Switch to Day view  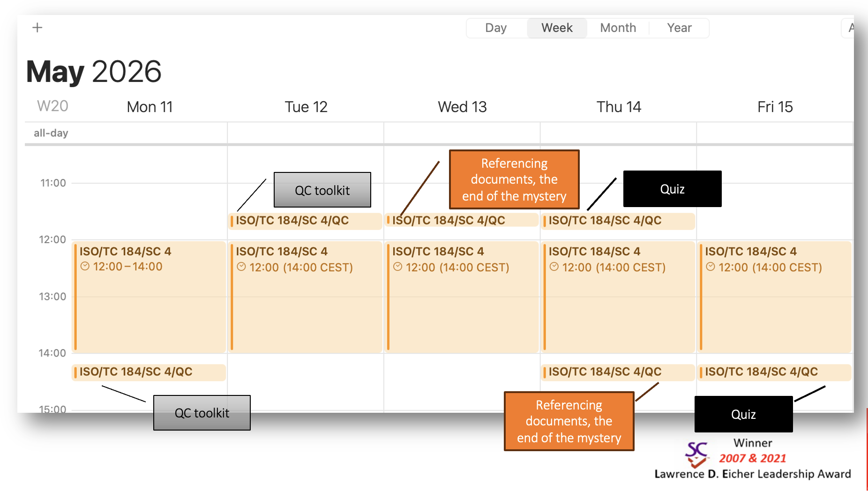coord(496,28)
